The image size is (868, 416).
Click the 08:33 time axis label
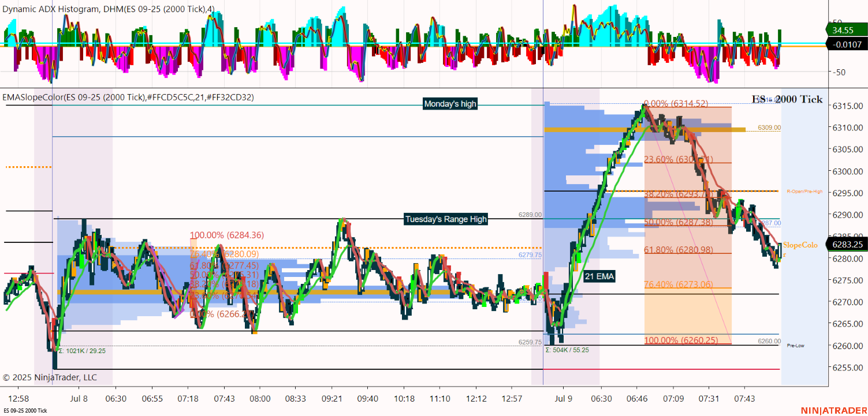(x=296, y=399)
